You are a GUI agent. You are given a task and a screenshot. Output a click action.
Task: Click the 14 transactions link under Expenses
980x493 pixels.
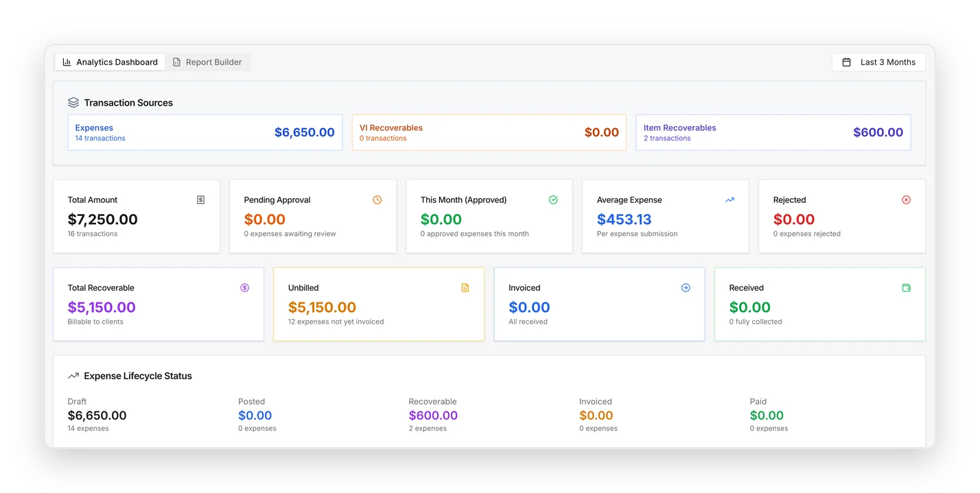tap(100, 138)
